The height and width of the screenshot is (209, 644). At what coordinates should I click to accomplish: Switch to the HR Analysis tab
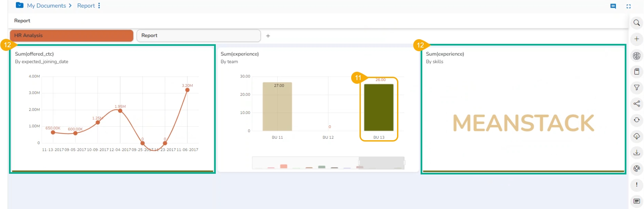tap(71, 36)
